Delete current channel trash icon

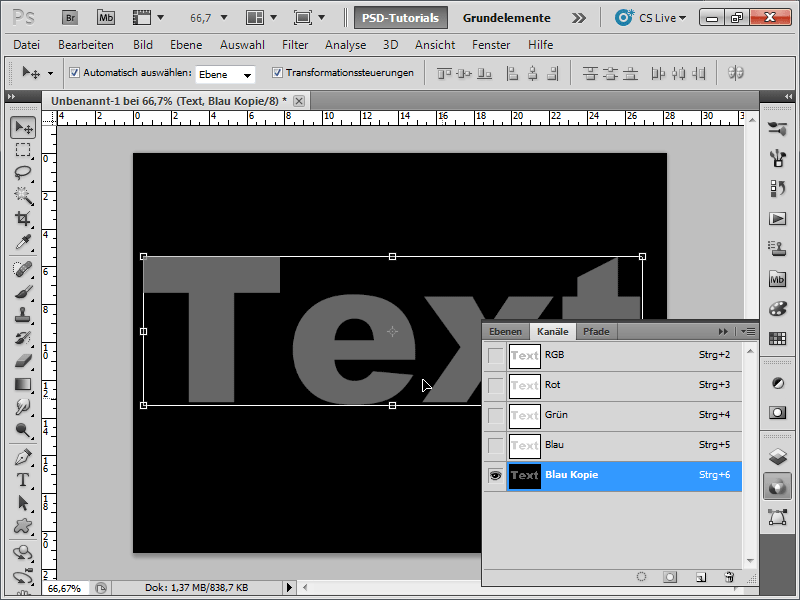(729, 577)
